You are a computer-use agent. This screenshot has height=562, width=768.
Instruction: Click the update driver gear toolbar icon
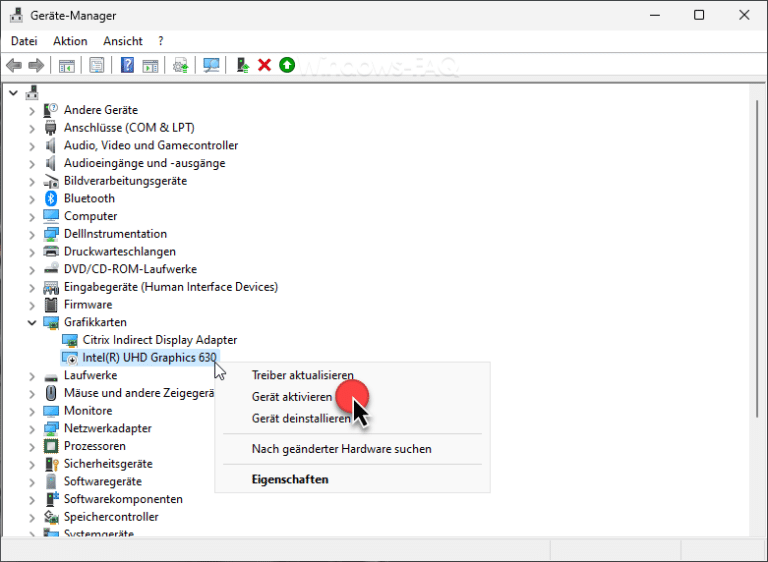tap(181, 65)
